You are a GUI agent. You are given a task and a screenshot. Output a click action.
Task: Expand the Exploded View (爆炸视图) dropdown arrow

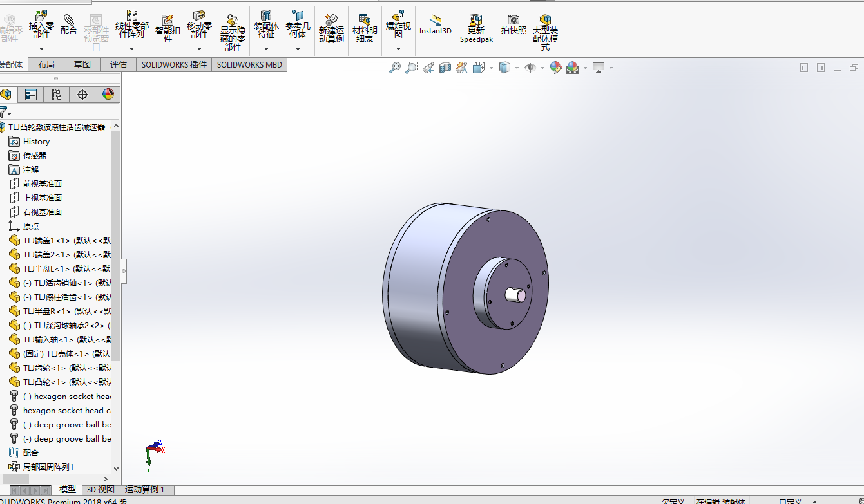pos(398,49)
